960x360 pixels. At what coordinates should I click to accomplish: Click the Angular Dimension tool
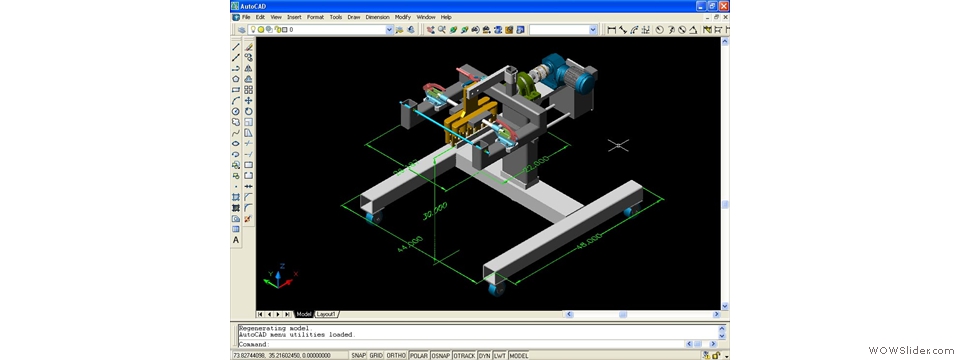pyautogui.click(x=694, y=29)
